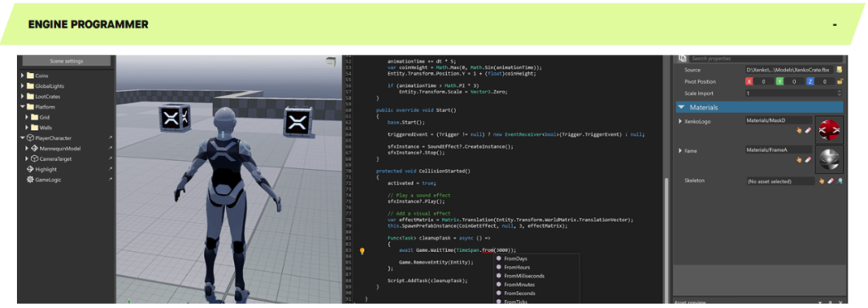Expand the GlobalLights folder arrow
This screenshot has width=868, height=308.
pos(23,86)
